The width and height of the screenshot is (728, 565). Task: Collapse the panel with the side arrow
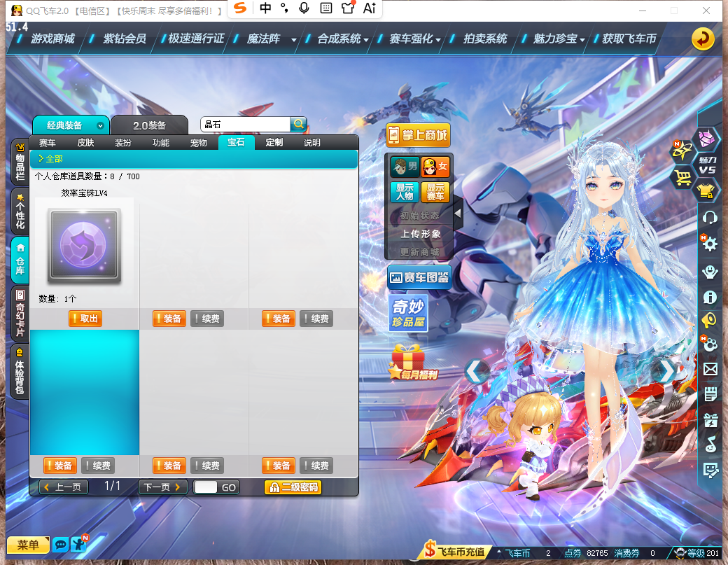point(457,213)
